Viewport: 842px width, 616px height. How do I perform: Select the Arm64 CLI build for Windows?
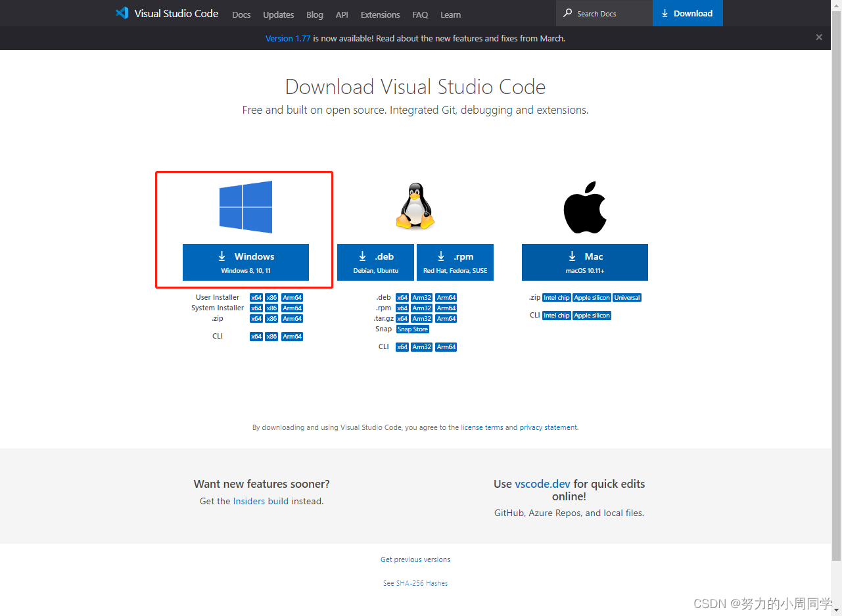point(292,336)
